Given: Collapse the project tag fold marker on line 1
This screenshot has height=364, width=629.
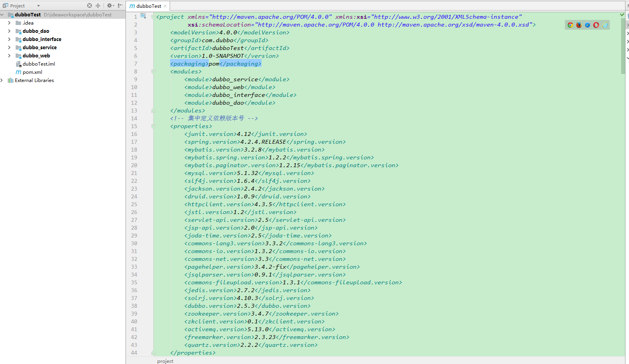Looking at the screenshot, I should pos(153,16).
